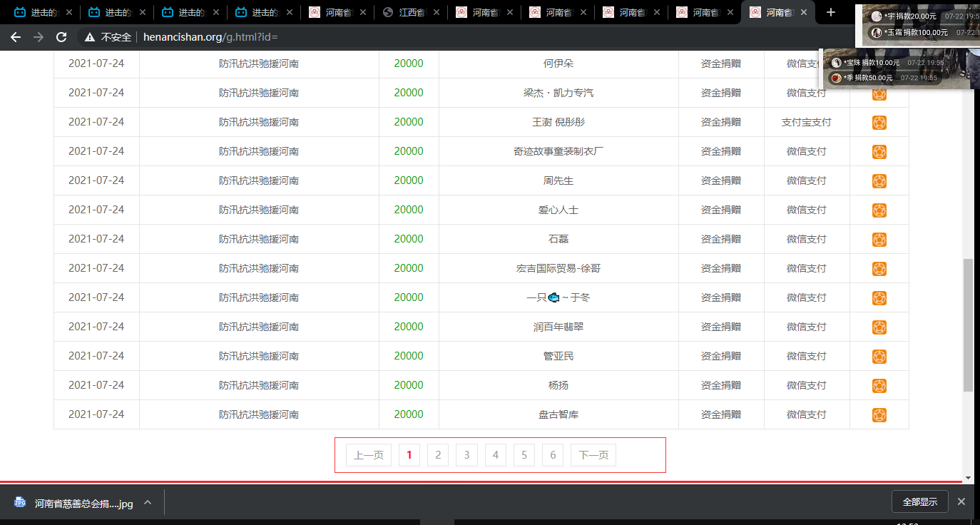The width and height of the screenshot is (980, 525).
Task: Jump to page 6
Action: pyautogui.click(x=553, y=455)
